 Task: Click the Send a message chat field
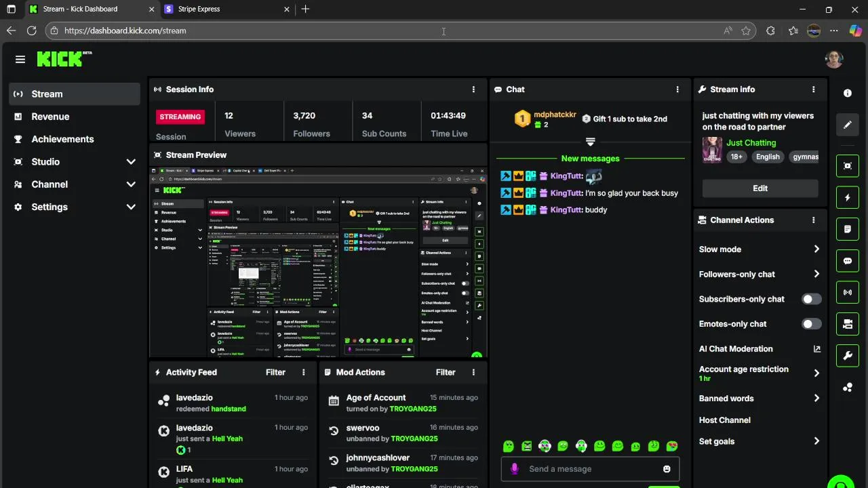point(590,469)
